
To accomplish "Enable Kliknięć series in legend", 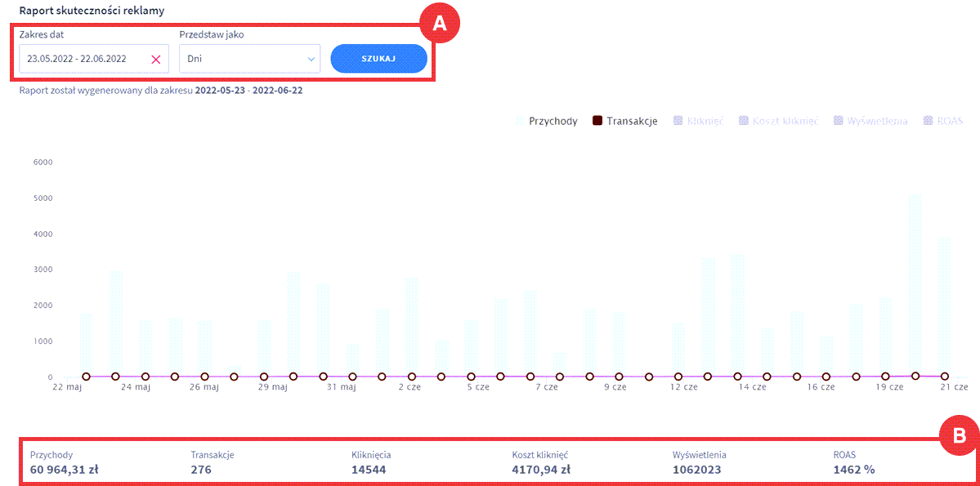I will coord(698,121).
